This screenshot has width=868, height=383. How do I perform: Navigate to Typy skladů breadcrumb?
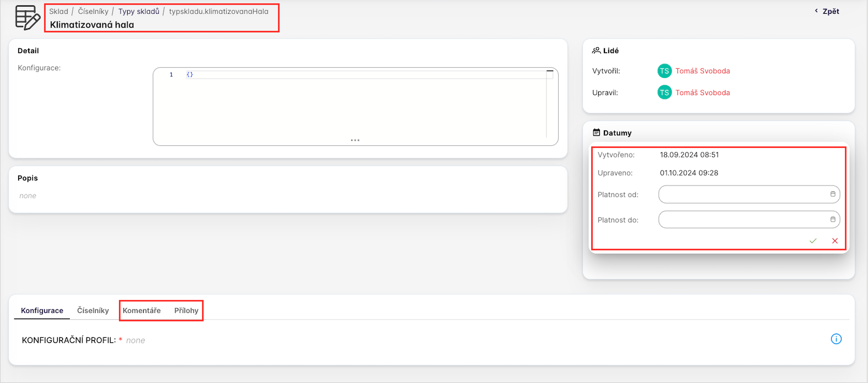click(139, 12)
